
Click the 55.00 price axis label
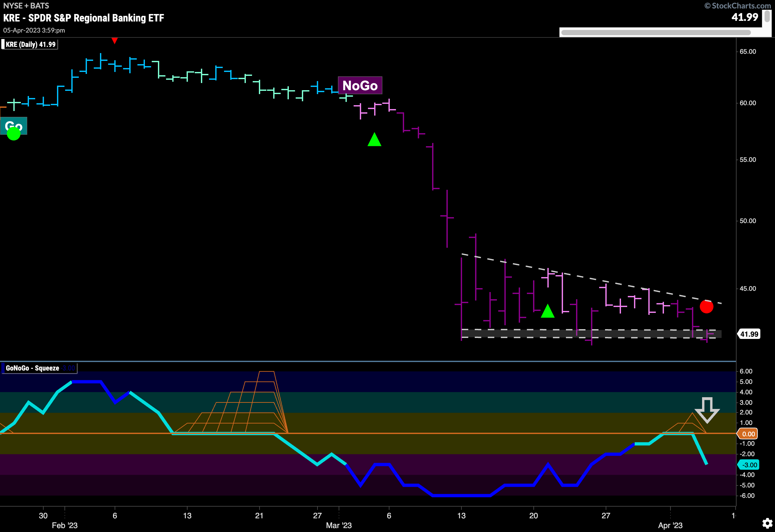click(x=748, y=160)
